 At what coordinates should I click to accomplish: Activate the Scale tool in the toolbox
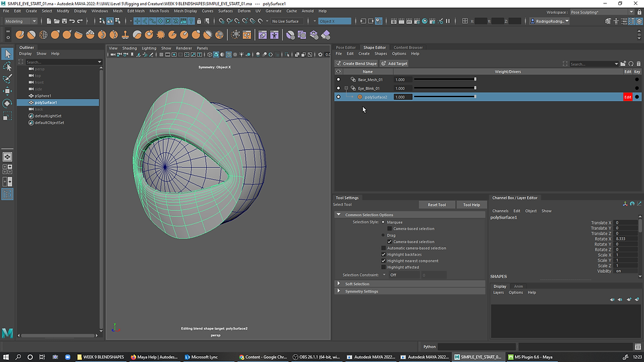[x=7, y=116]
